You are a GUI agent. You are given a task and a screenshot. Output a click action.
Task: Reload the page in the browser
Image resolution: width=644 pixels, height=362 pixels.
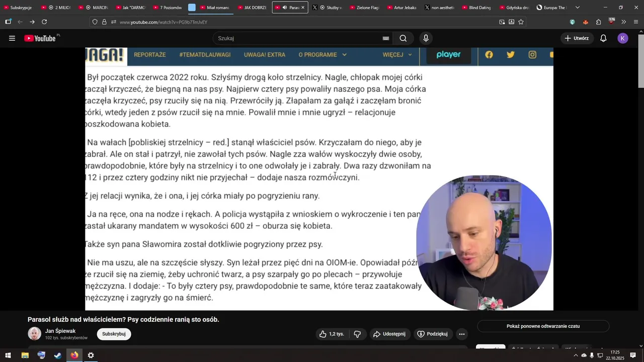(x=44, y=22)
